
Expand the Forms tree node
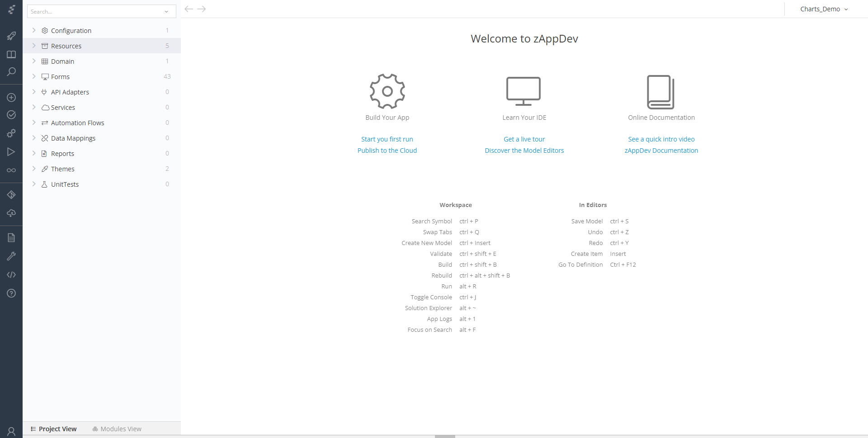(34, 76)
